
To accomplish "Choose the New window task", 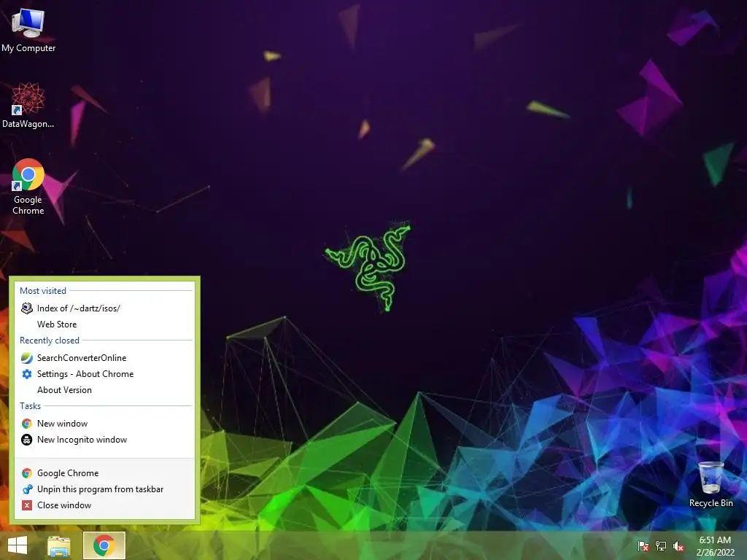I will point(104,424).
